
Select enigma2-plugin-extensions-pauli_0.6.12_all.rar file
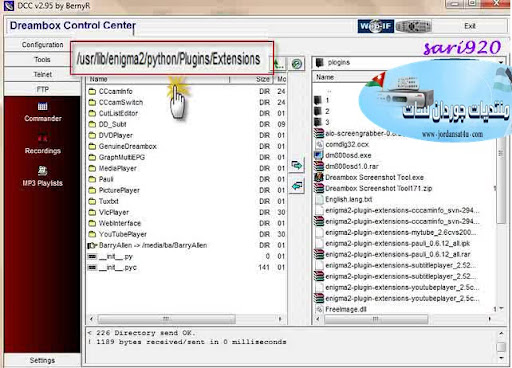click(398, 254)
